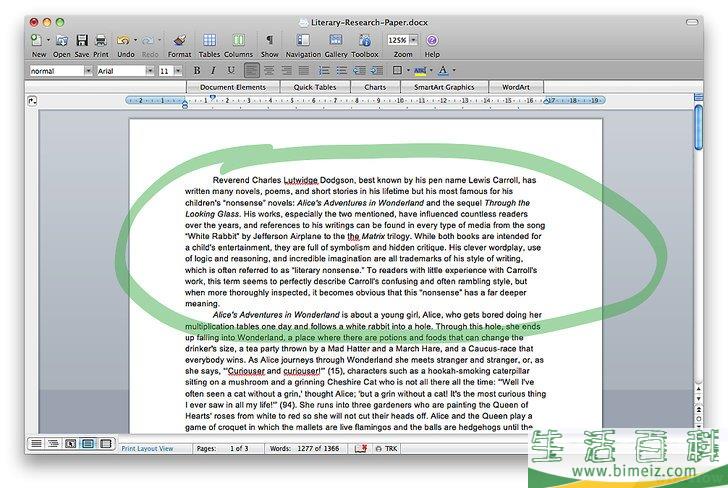Open Help with purple question icon

click(432, 40)
